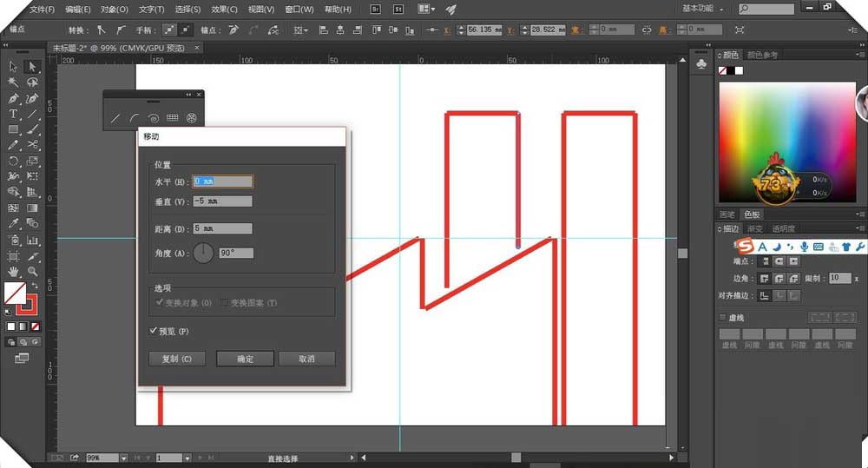Click the 确定 button in Move dialog
The width and height of the screenshot is (868, 468).
[245, 359]
